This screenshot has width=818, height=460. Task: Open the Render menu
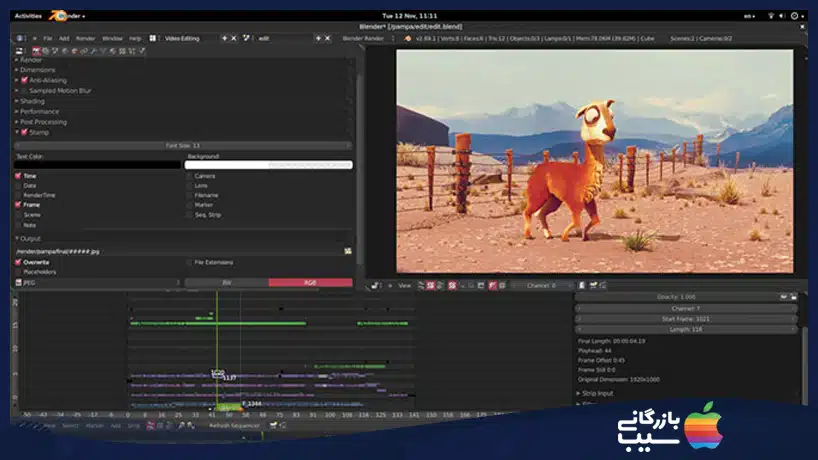[86, 38]
